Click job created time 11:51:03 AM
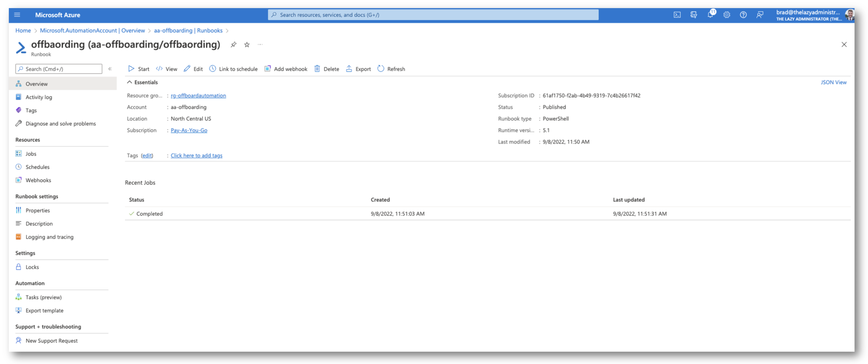This screenshot has width=868, height=364. [398, 213]
